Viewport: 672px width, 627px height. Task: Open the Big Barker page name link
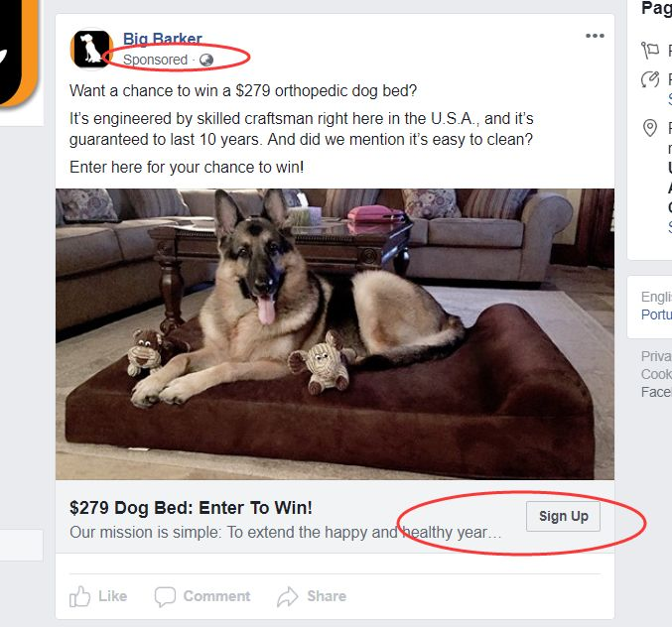(163, 39)
